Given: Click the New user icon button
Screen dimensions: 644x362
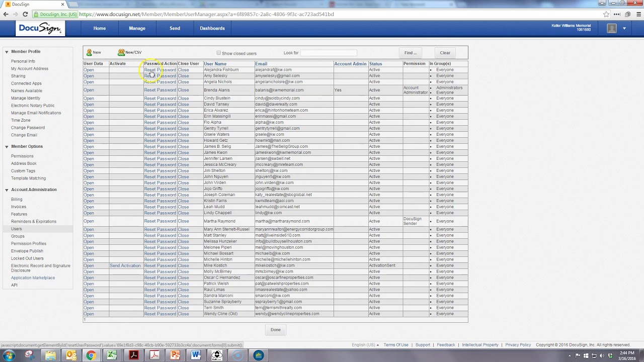Looking at the screenshot, I should 94,52.
